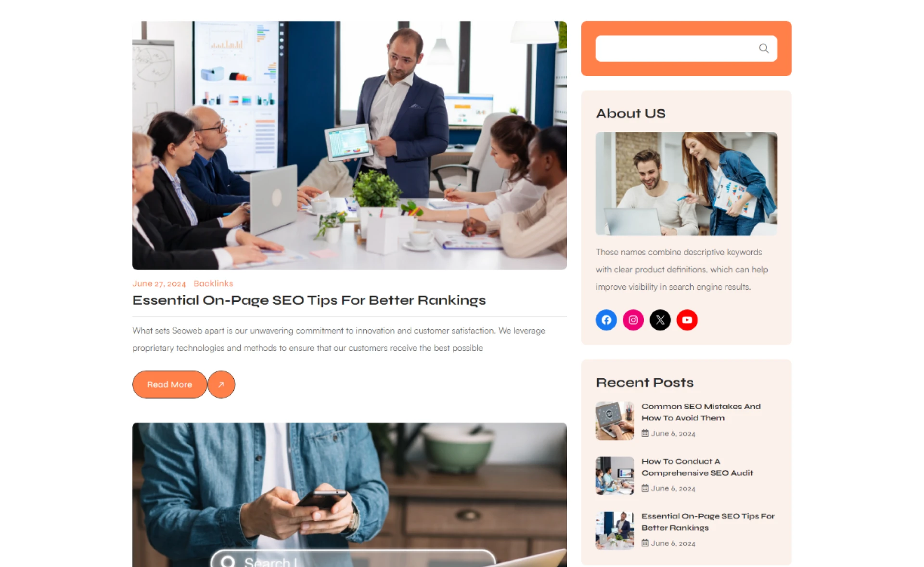Image resolution: width=924 pixels, height=567 pixels.
Task: Open the team meeting featured image
Action: pyautogui.click(x=349, y=145)
